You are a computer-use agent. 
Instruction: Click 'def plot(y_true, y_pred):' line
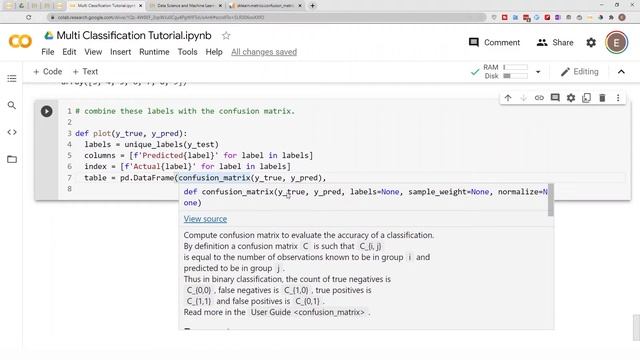131,133
